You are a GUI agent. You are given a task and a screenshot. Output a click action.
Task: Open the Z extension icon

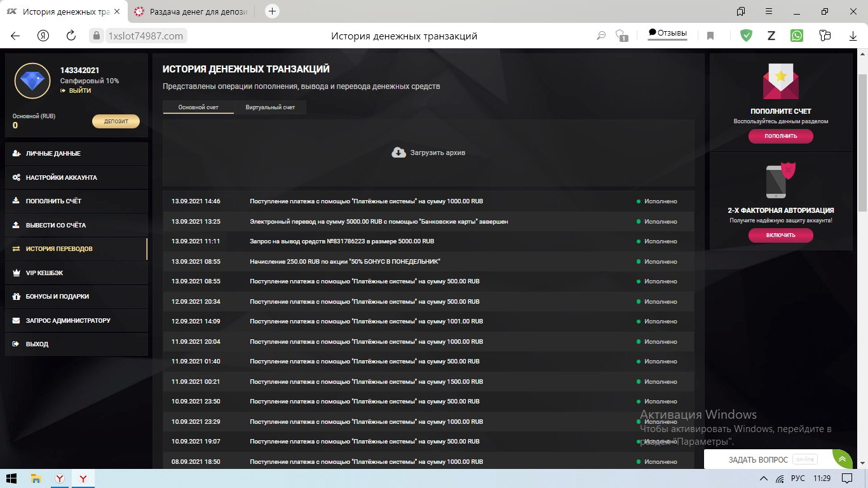tap(771, 36)
